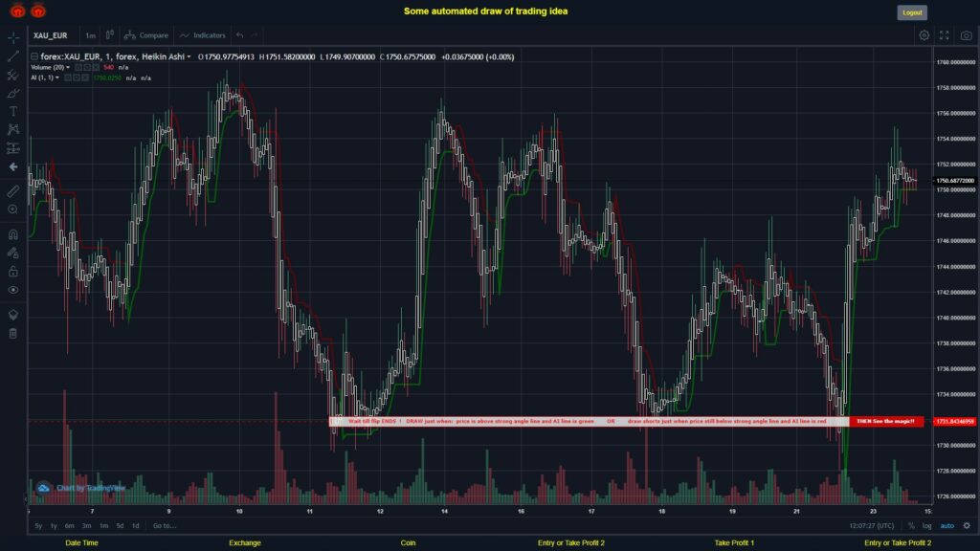Click the red 'THEN See the magic!!' label

885,422
